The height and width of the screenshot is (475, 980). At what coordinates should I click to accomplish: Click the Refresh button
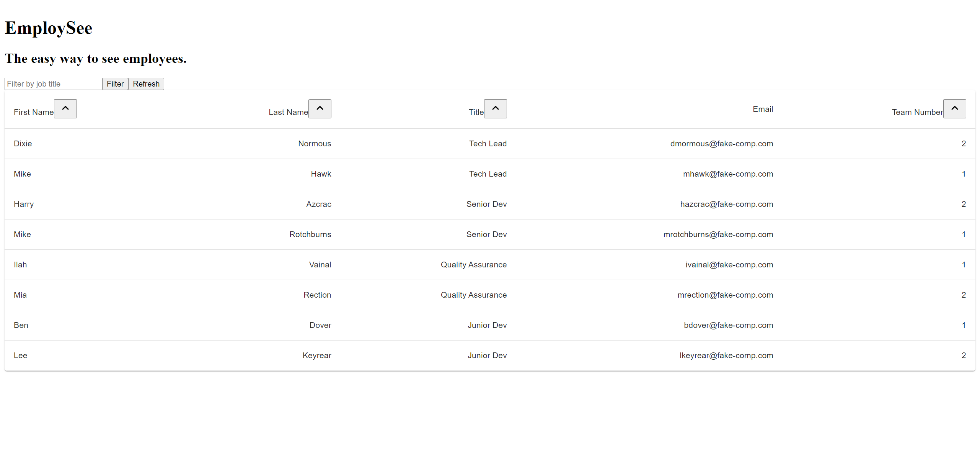[146, 84]
